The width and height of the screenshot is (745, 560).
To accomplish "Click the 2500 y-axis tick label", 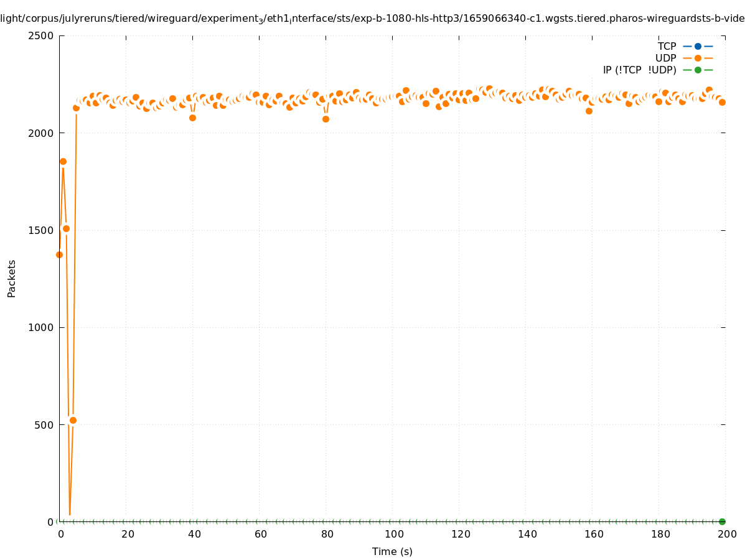I will 42,35.
